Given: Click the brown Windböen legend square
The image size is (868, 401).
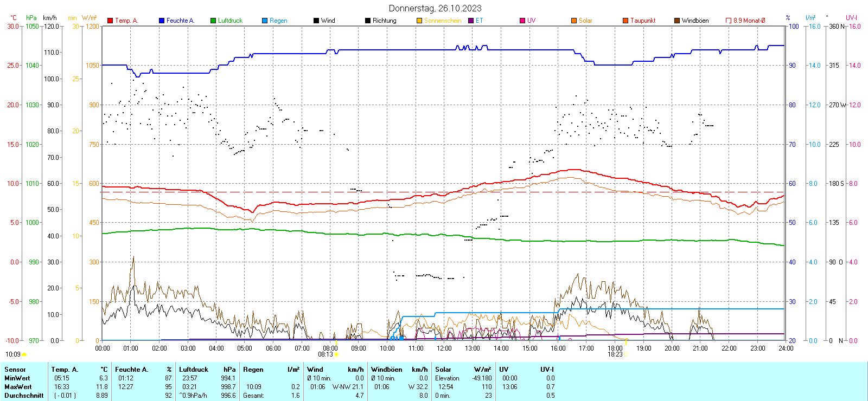Looking at the screenshot, I should click(677, 21).
